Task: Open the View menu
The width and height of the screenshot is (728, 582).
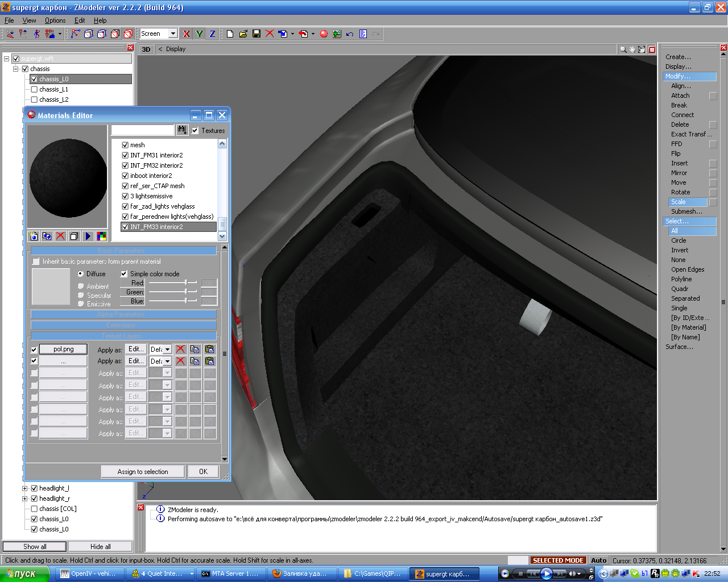Action: tap(29, 20)
